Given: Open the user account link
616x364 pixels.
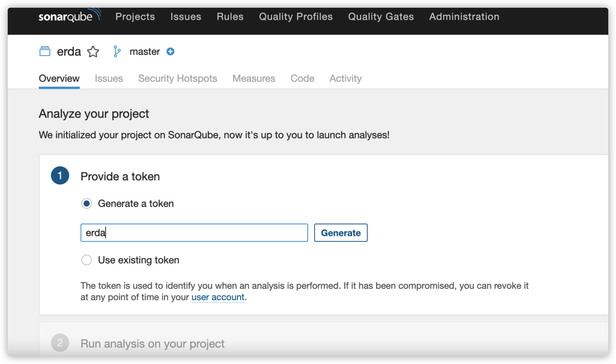Looking at the screenshot, I should click(218, 297).
